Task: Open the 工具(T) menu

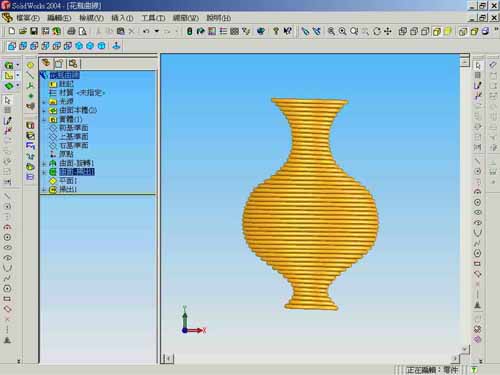Action: [x=153, y=18]
